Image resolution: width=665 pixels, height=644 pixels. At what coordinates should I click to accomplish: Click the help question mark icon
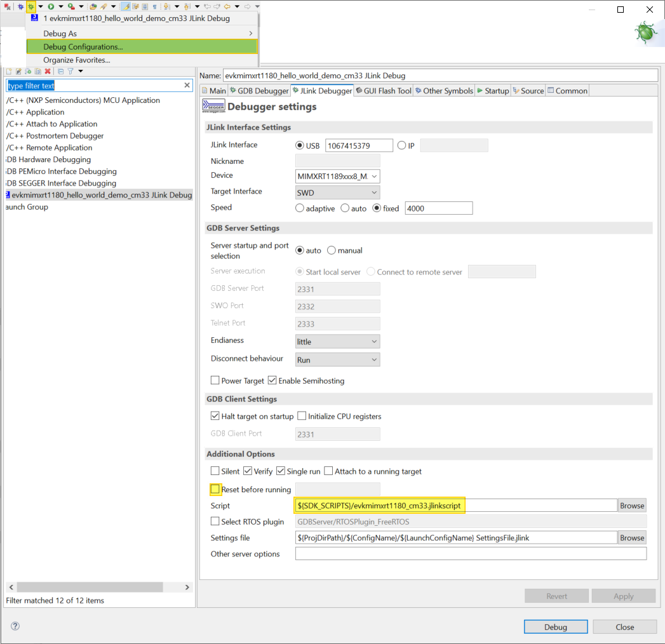click(15, 626)
